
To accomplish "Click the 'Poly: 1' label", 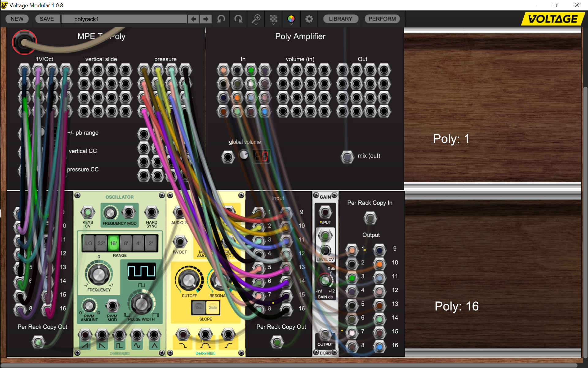I will 451,139.
